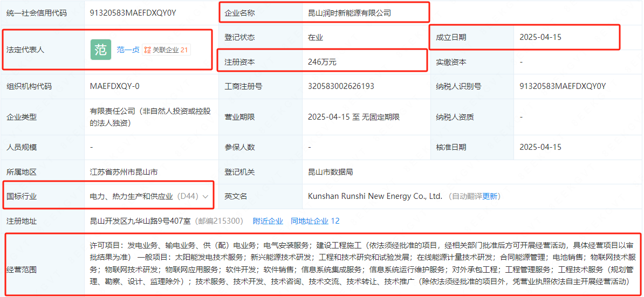Open legal representative 范一贞's profile
Viewport: 644px width, 297px height.
(x=128, y=50)
